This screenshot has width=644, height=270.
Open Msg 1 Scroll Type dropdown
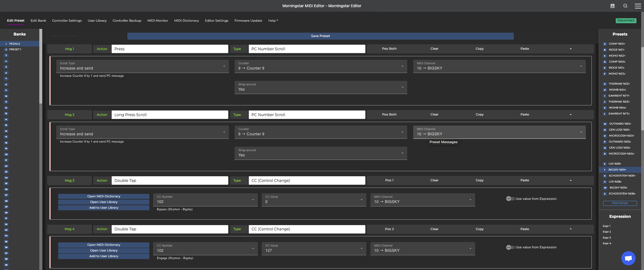[142, 66]
